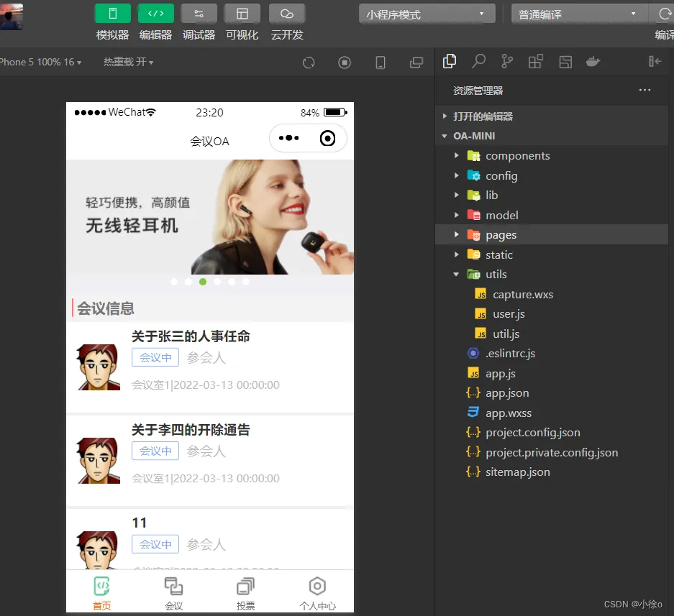The width and height of the screenshot is (674, 616).
Task: Expand the pages folder
Action: [552, 234]
